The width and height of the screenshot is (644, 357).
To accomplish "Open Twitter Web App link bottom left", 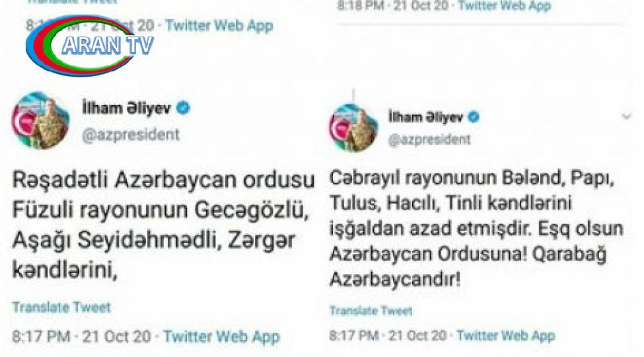I will 221,337.
